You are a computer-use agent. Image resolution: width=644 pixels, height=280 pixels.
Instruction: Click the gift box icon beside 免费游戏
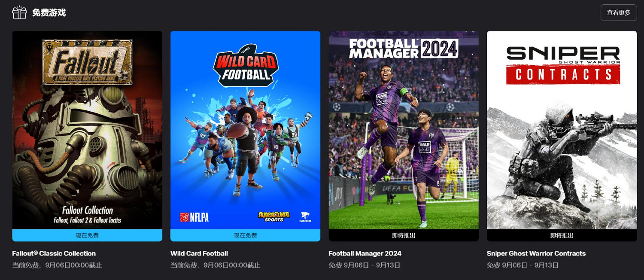tap(19, 12)
